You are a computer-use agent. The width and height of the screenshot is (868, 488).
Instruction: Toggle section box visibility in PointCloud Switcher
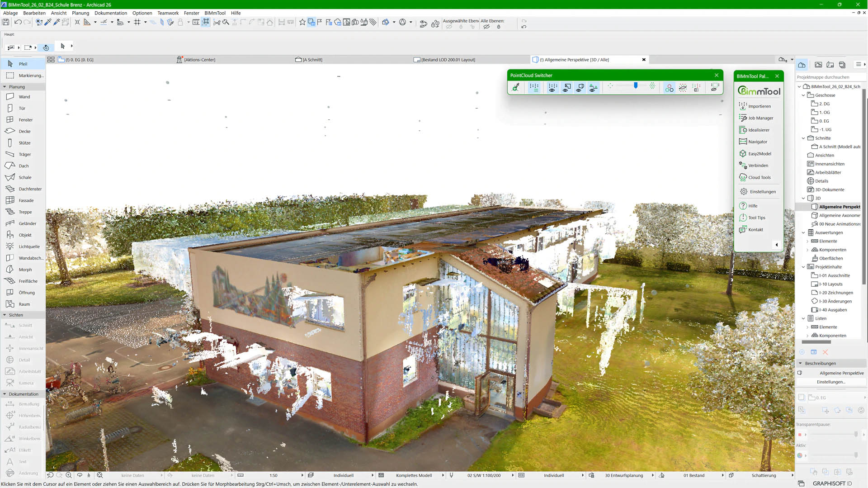579,88
